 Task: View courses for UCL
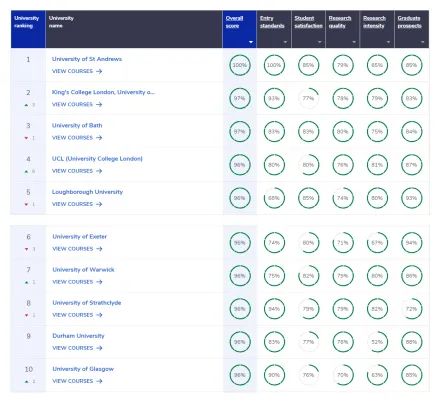click(x=77, y=171)
